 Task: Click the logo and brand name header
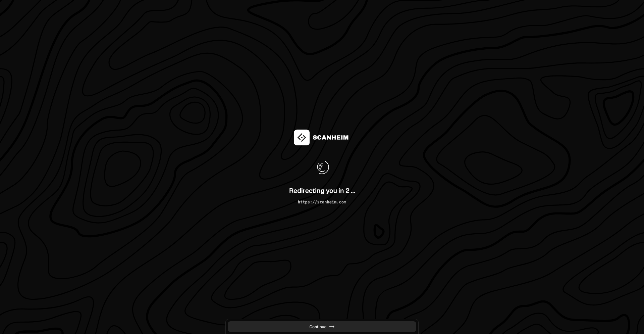coord(321,138)
